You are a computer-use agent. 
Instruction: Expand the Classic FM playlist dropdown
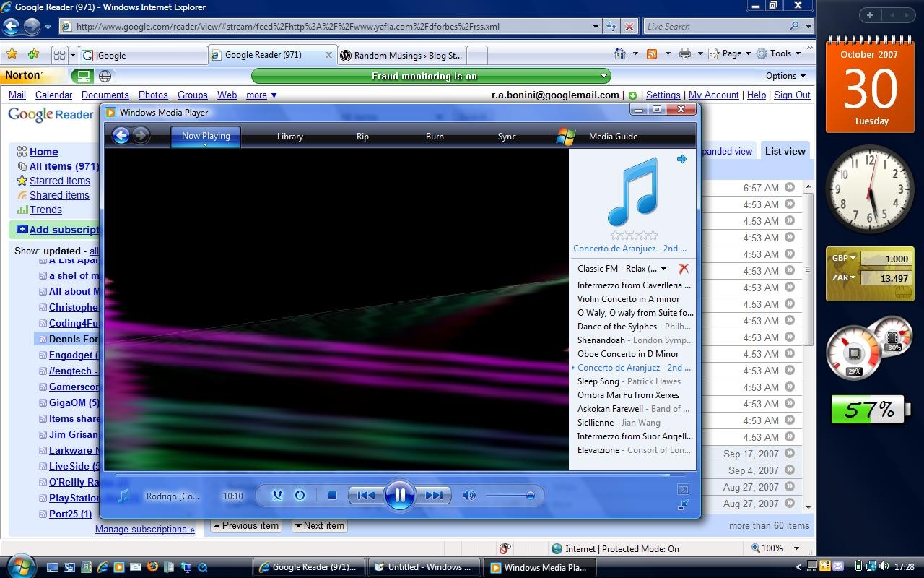663,269
